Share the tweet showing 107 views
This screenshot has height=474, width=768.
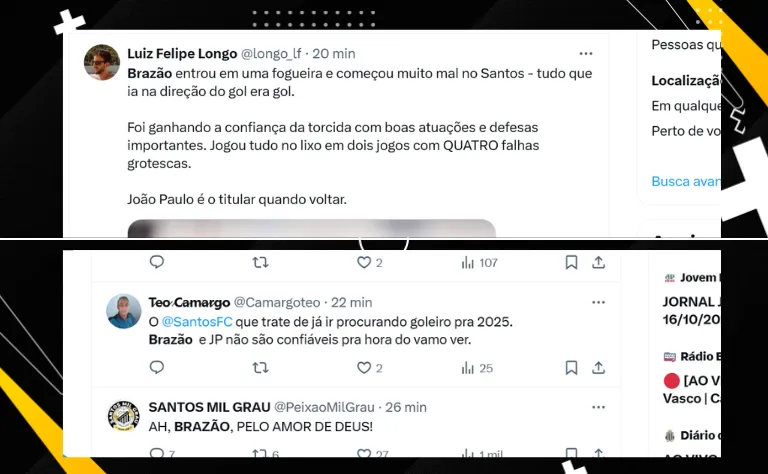599,262
